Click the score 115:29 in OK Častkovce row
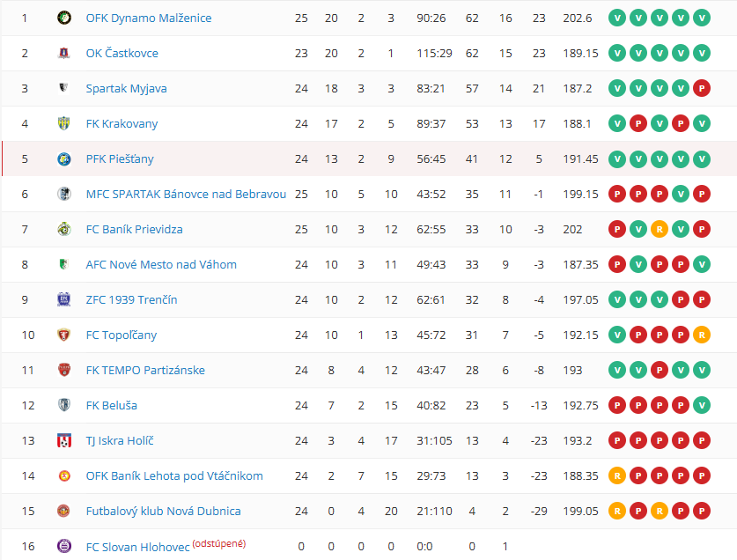 point(434,53)
